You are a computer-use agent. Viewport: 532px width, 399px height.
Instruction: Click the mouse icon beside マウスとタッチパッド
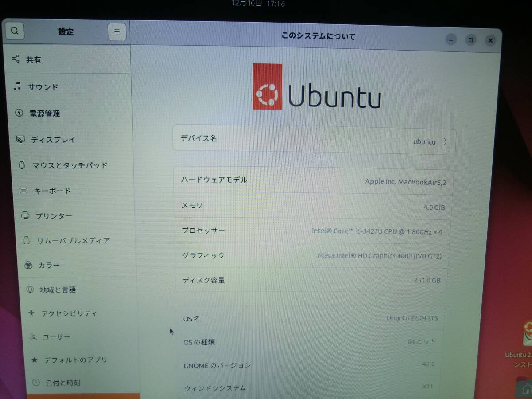pyautogui.click(x=22, y=165)
